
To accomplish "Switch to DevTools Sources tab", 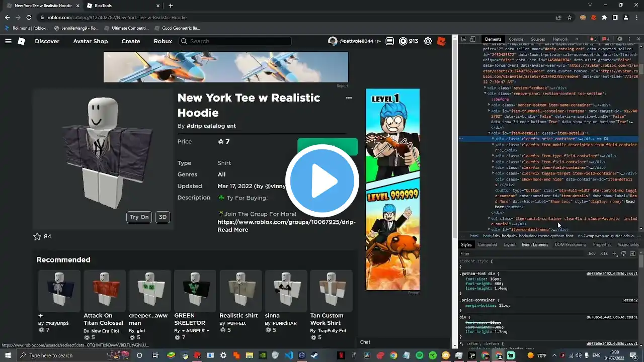I will click(538, 39).
